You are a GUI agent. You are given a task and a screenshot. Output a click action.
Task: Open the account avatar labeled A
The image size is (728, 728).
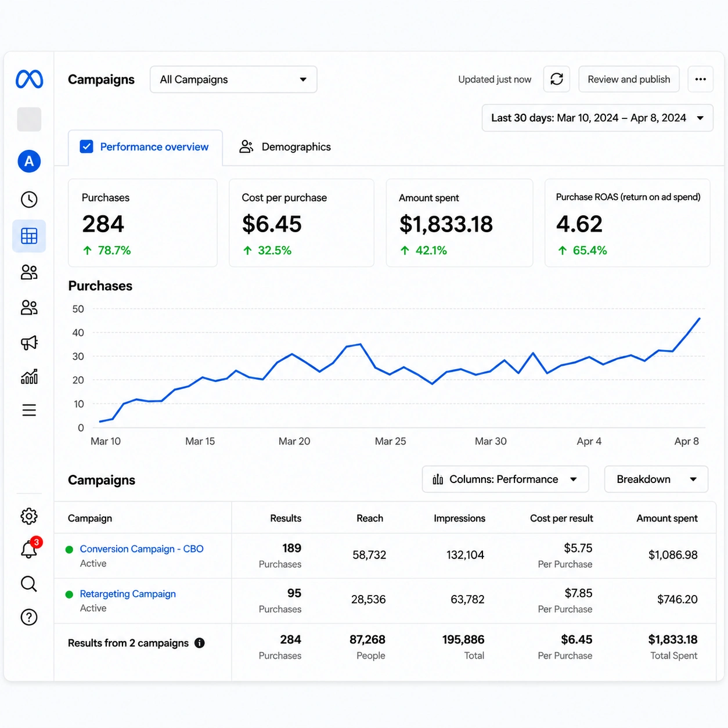29,161
